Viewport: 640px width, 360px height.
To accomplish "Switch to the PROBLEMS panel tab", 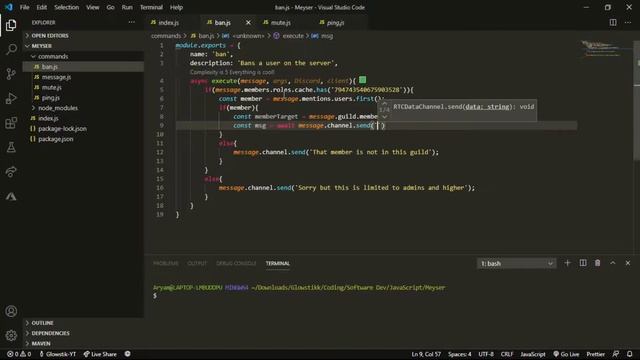I will click(166, 264).
